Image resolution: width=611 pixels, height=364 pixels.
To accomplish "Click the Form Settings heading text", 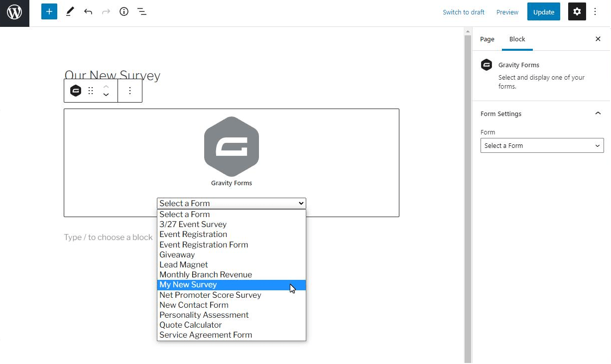I will (x=501, y=114).
